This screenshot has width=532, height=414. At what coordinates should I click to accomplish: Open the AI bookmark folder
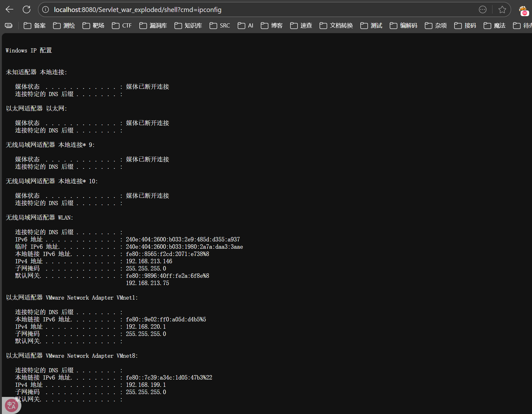[246, 26]
